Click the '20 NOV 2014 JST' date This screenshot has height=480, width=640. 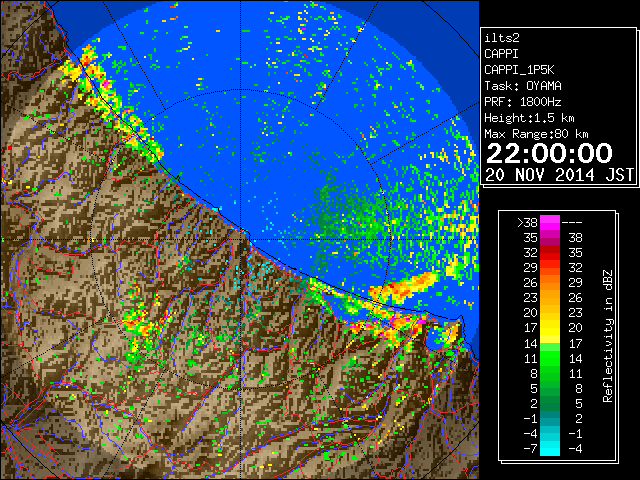click(x=559, y=175)
